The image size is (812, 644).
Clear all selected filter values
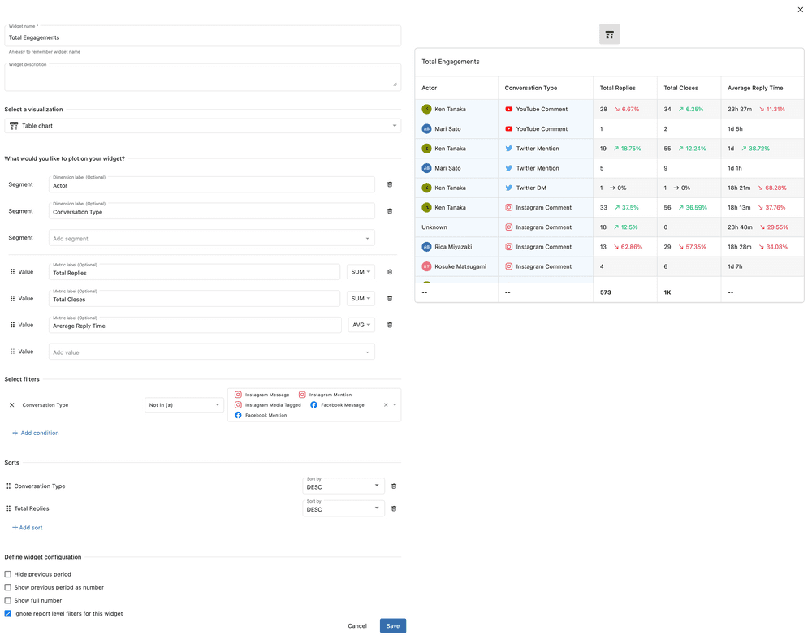(x=386, y=404)
